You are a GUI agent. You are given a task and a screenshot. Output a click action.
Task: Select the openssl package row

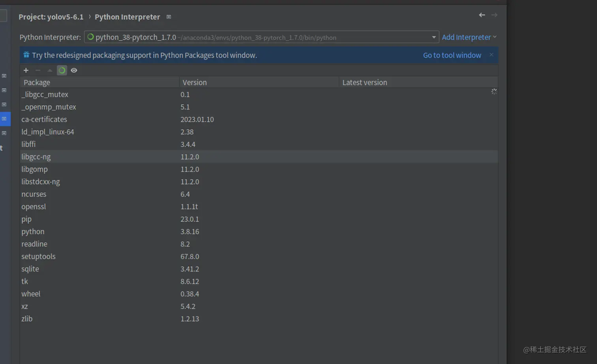[x=259, y=206]
